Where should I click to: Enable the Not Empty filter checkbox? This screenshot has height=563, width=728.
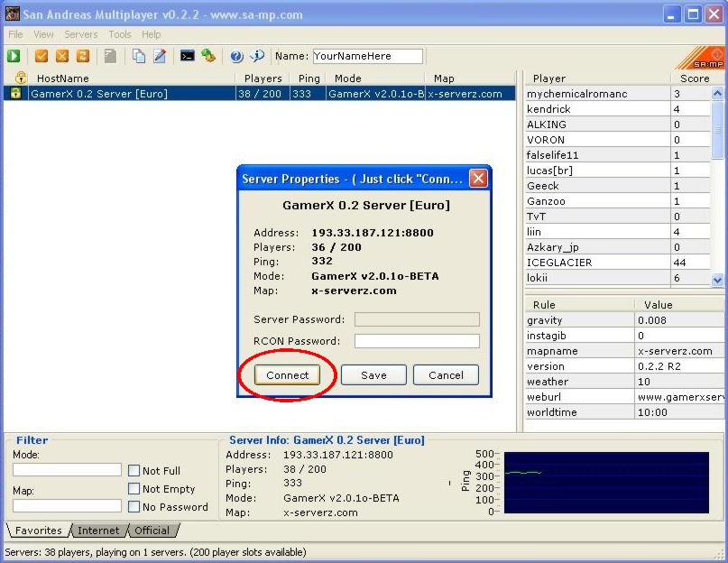pyautogui.click(x=134, y=489)
